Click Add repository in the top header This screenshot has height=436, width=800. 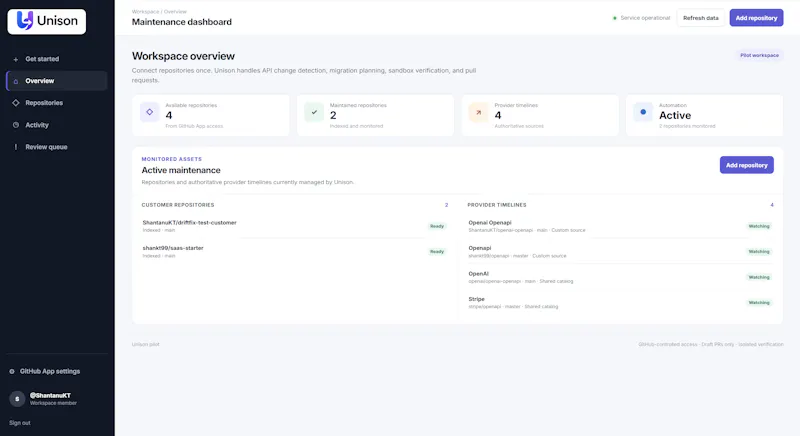(x=756, y=18)
